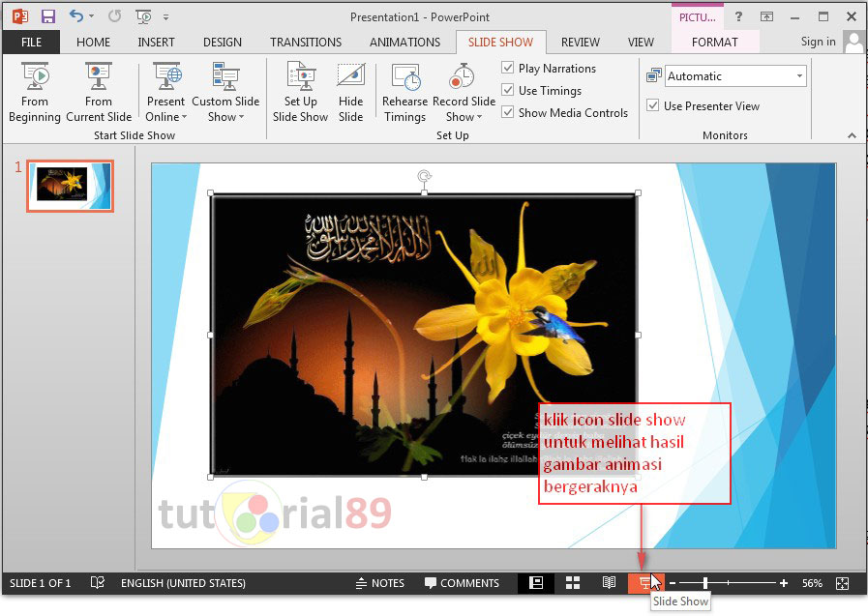
Task: Open the FILE tab
Action: pyautogui.click(x=31, y=42)
